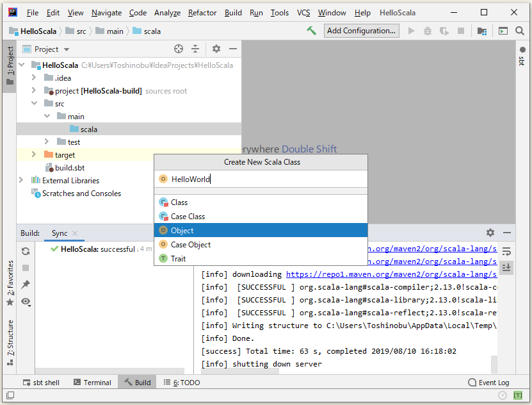
Task: Select build.sbt file in tree
Action: pyautogui.click(x=70, y=168)
